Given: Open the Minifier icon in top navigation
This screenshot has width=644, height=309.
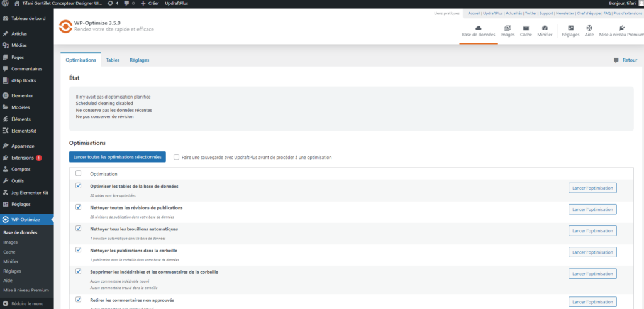Looking at the screenshot, I should click(545, 31).
